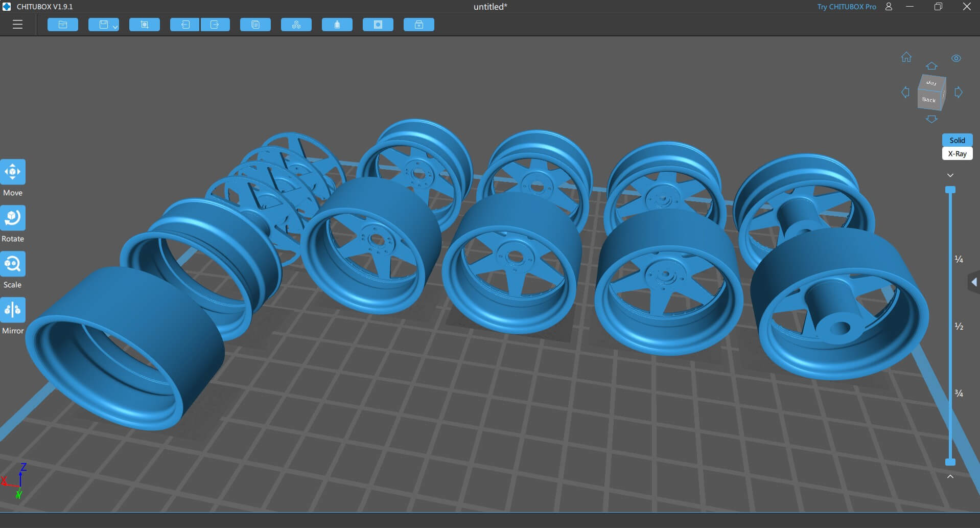Viewport: 980px width, 528px height.
Task: Click the layer slider at the ½ mark
Action: click(x=950, y=326)
